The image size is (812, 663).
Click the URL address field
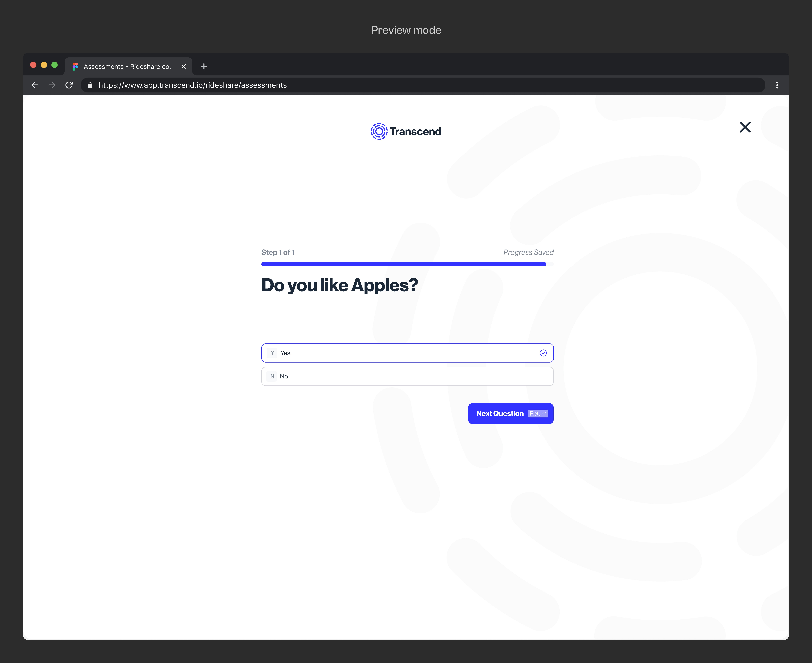[420, 85]
